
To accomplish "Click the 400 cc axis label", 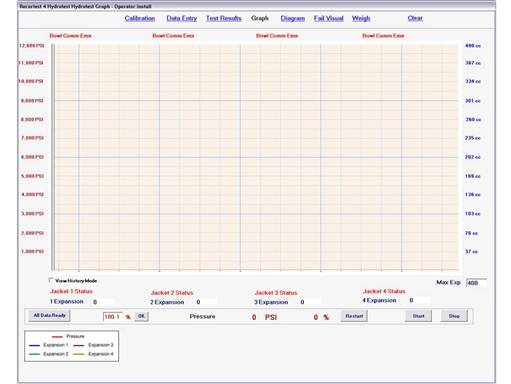I will (x=473, y=45).
